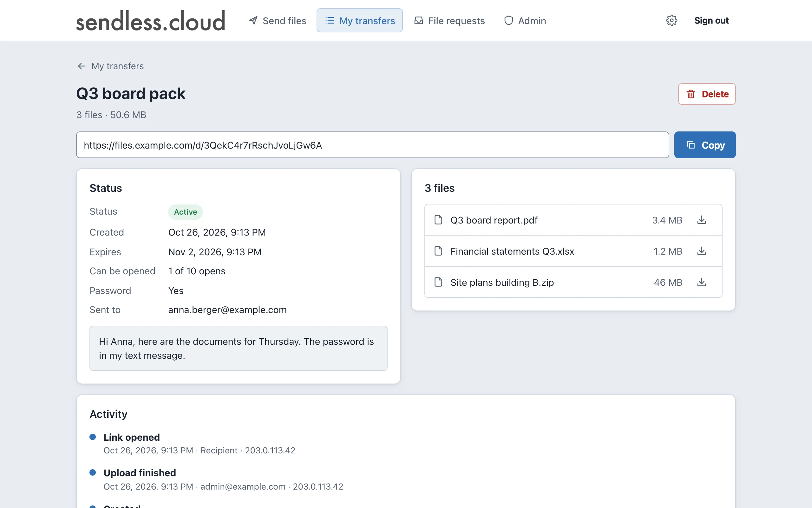The width and height of the screenshot is (812, 508).
Task: Select the Site plans building B.zip filename
Action: pyautogui.click(x=502, y=282)
